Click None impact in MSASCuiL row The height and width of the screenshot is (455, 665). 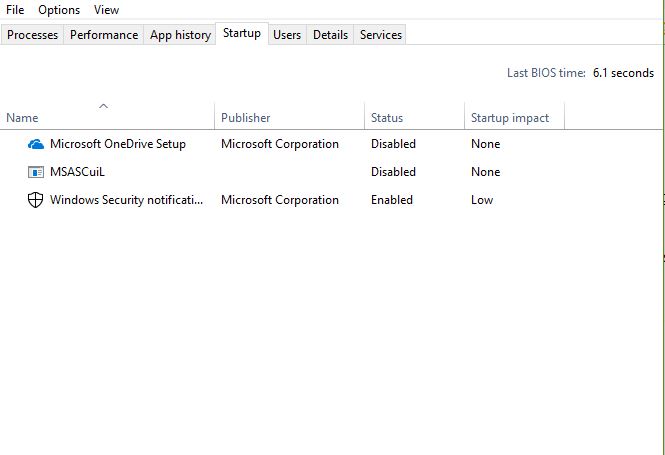coord(486,172)
